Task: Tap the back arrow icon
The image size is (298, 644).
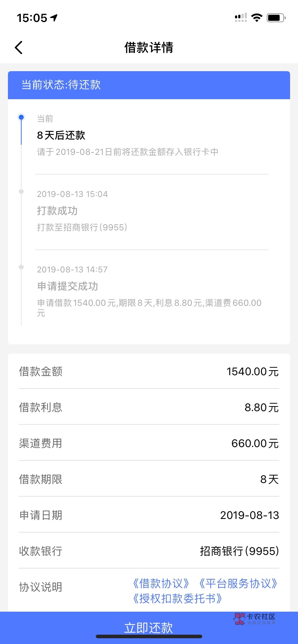Action: tap(19, 47)
